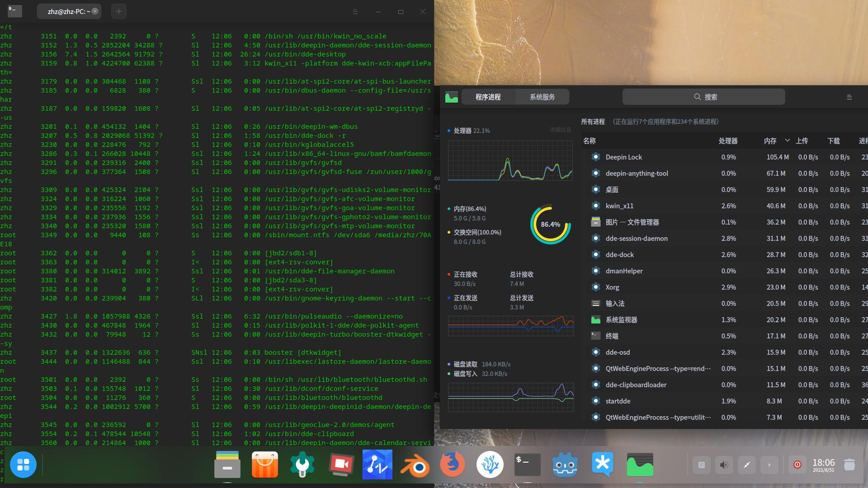Open the Godot engine dock icon
The width and height of the screenshot is (868, 488).
click(565, 465)
